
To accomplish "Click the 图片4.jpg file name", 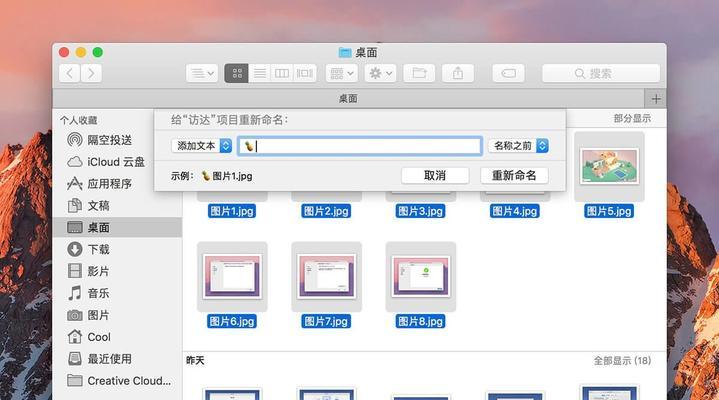I will [515, 211].
